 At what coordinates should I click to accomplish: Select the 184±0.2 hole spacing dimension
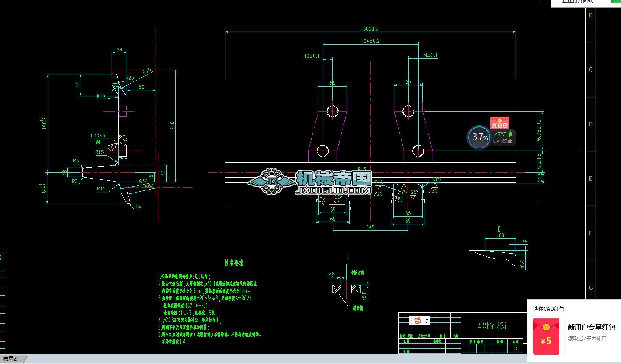click(x=370, y=41)
